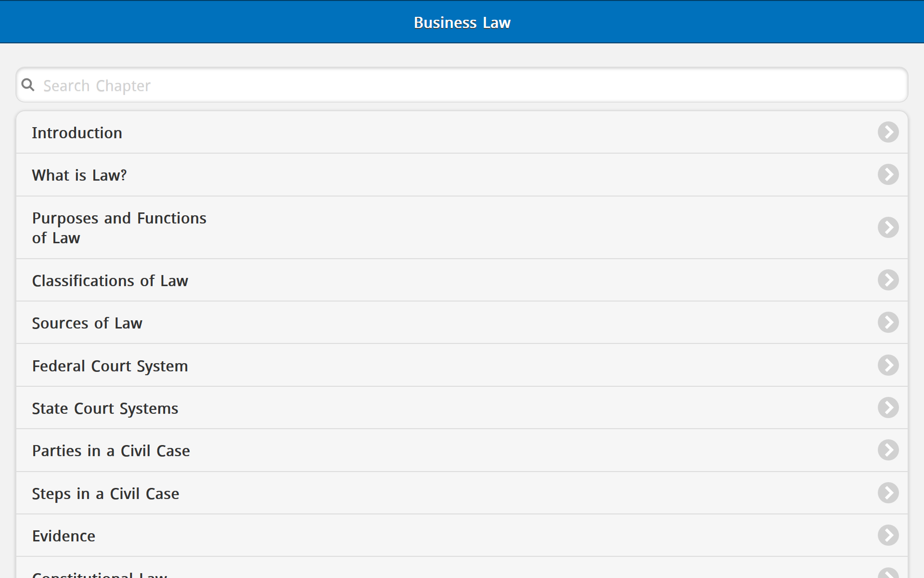This screenshot has height=578, width=924.
Task: Select Classifications of Law chapter
Action: (x=110, y=281)
